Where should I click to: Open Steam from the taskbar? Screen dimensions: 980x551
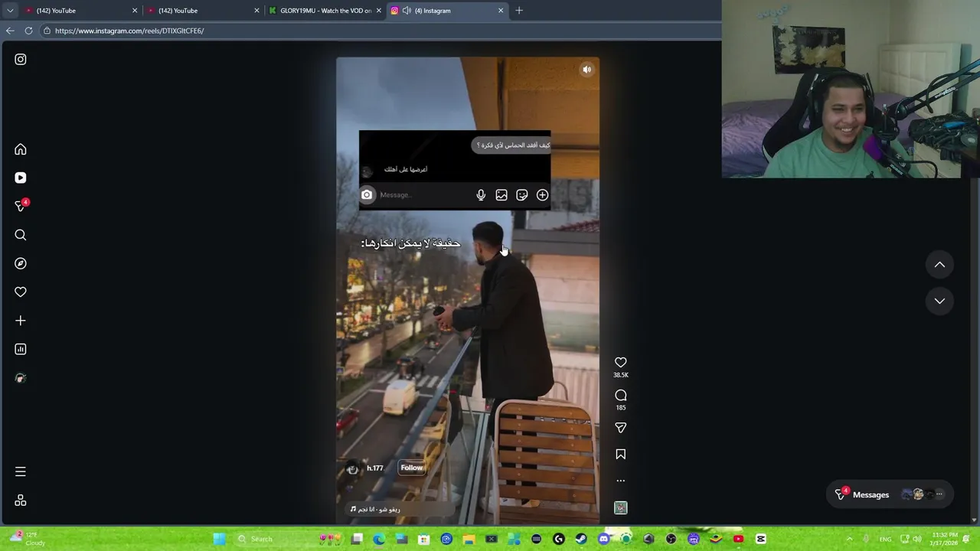(581, 539)
